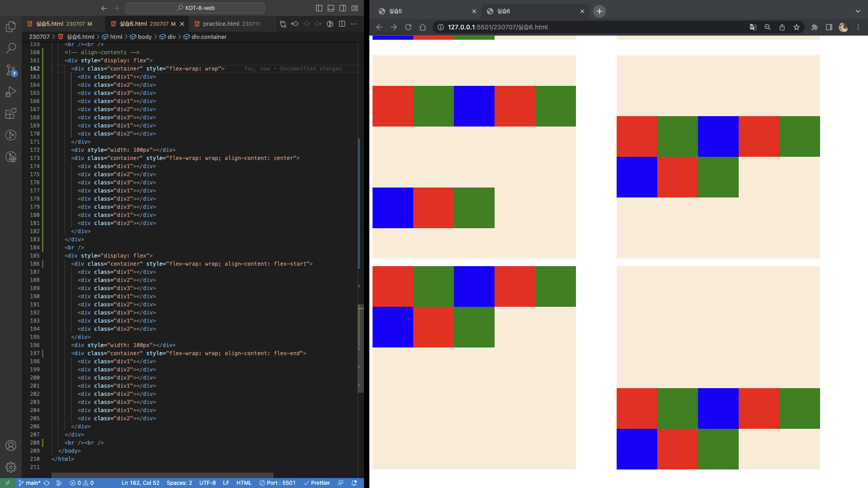Viewport: 868px width, 488px height.
Task: Open the Git Graph icon in activity bar
Action: [11, 135]
